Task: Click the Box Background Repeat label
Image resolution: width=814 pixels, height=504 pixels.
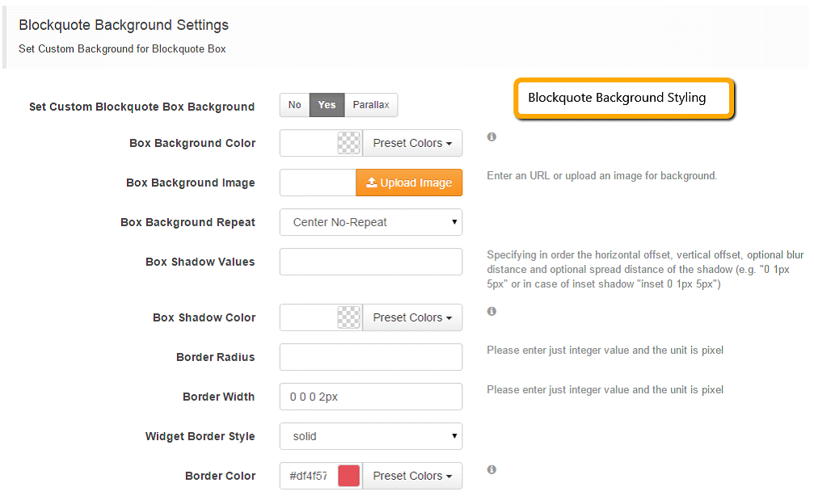Action: tap(188, 222)
